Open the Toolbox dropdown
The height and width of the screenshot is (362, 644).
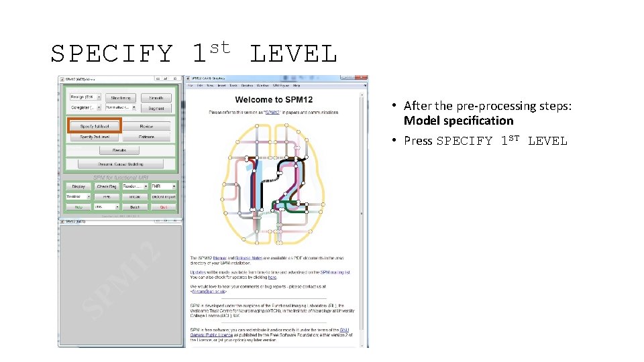pos(78,196)
